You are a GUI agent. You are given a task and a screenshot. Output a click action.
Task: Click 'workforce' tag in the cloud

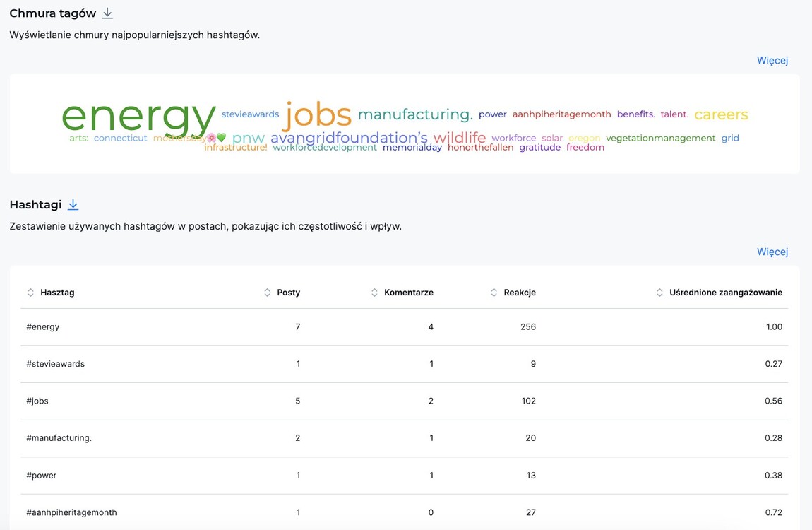coord(514,139)
